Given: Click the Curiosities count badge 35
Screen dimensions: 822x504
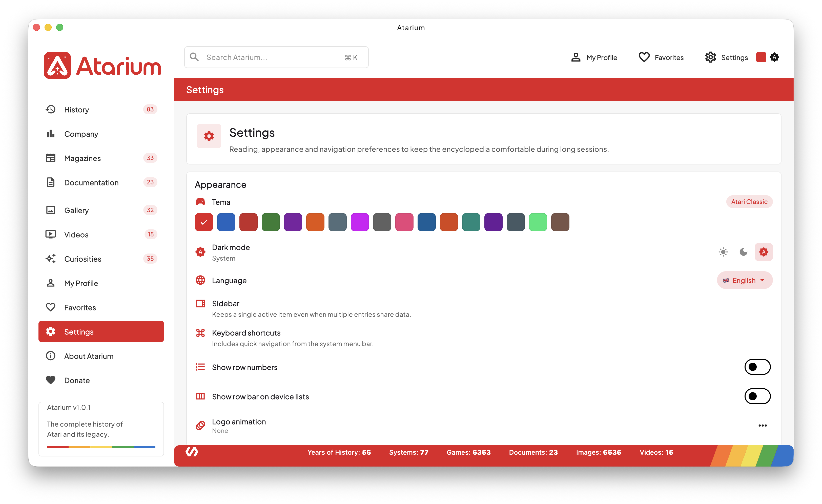Looking at the screenshot, I should pyautogui.click(x=150, y=259).
